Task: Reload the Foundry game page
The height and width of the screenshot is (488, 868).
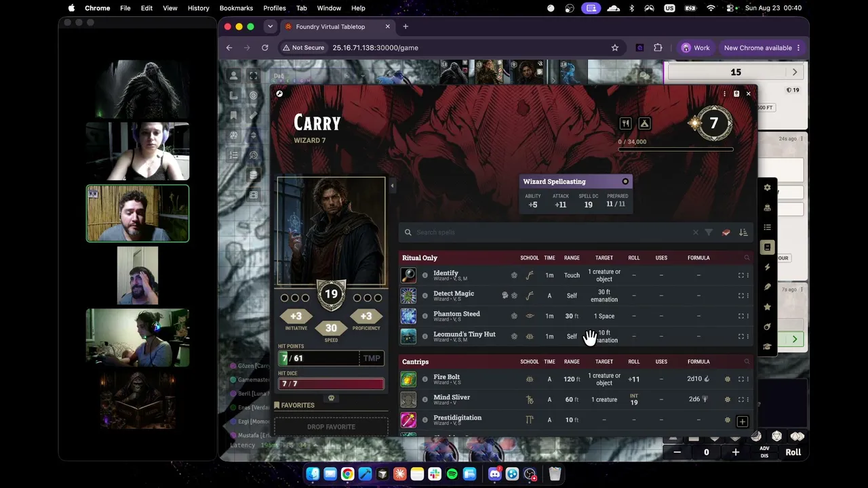Action: pyautogui.click(x=265, y=47)
